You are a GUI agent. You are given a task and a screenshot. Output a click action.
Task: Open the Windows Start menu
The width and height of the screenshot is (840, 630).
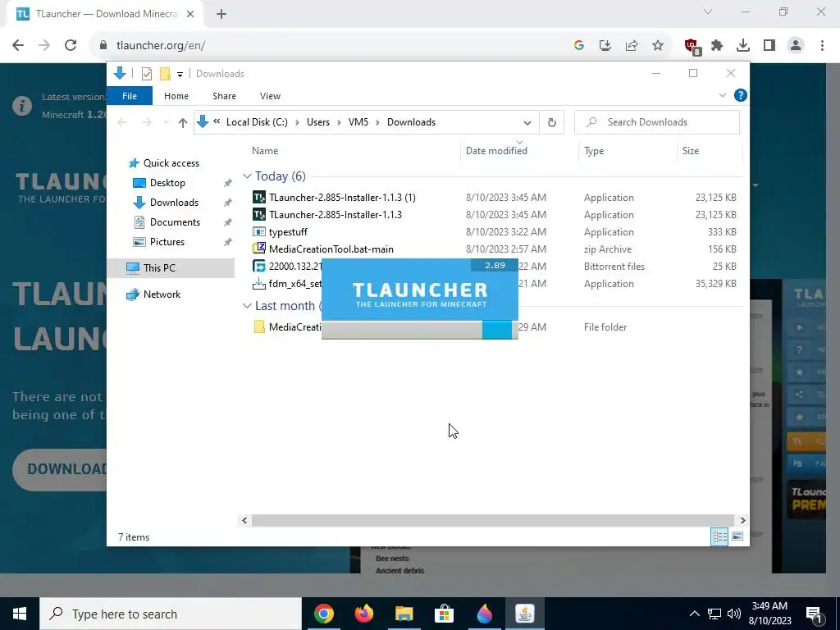20,614
